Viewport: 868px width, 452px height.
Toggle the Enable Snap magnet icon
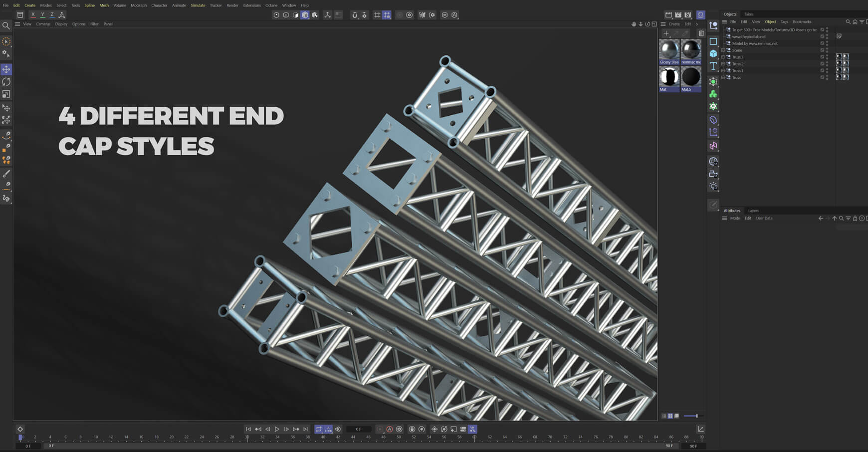355,15
